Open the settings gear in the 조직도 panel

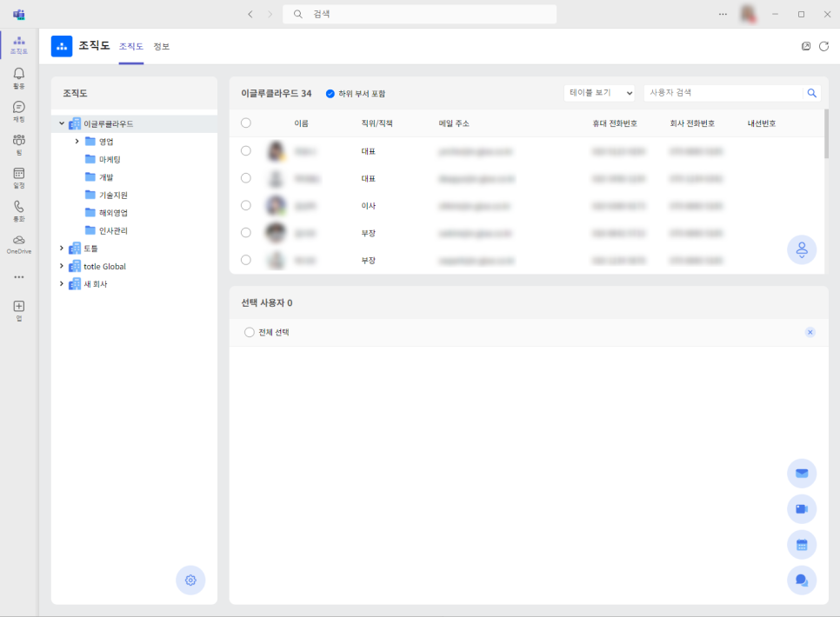click(x=190, y=580)
